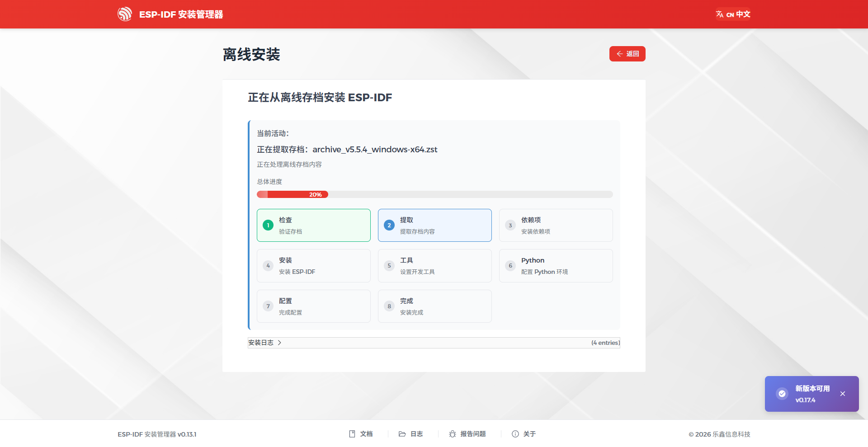868x447 pixels.
Task: Click the 当前活动 label
Action: tap(273, 133)
